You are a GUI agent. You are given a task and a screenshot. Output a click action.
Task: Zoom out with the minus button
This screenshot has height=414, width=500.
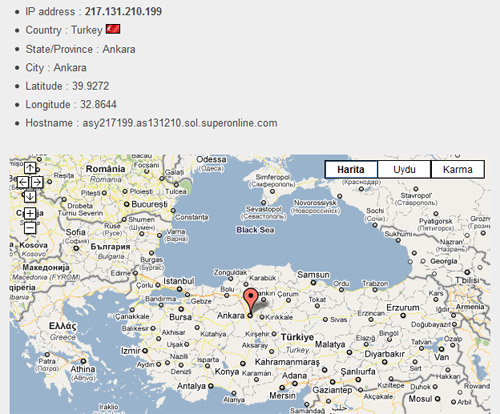point(30,228)
